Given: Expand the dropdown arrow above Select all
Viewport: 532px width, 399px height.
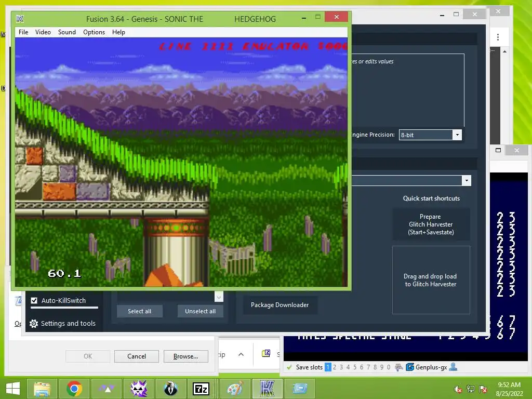Looking at the screenshot, I should [x=219, y=297].
